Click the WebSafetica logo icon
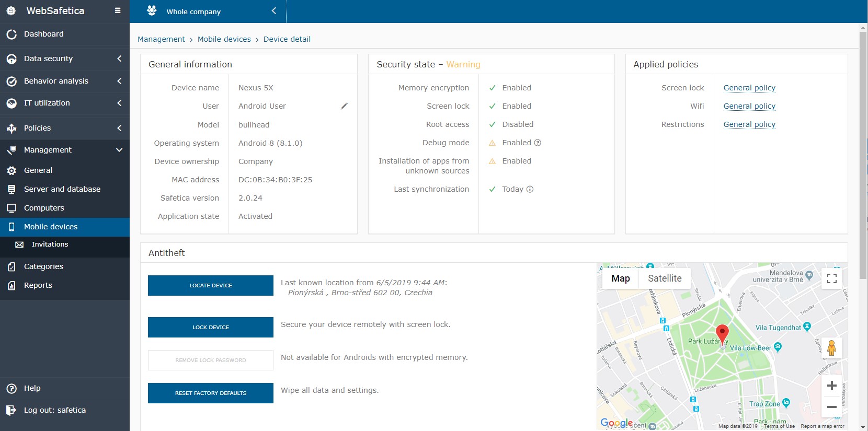Viewport: 868px width, 431px height. point(11,10)
